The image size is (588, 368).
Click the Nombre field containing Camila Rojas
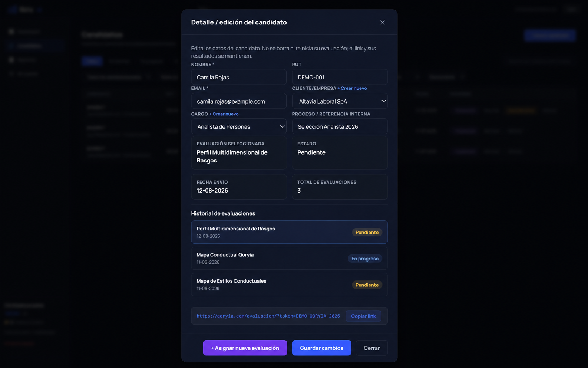(x=239, y=77)
